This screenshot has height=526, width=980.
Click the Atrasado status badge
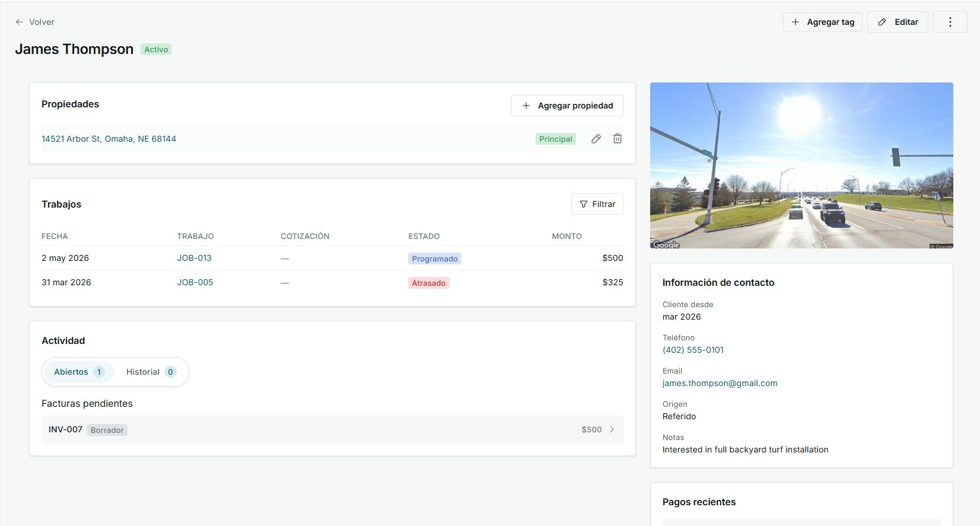pyautogui.click(x=429, y=283)
